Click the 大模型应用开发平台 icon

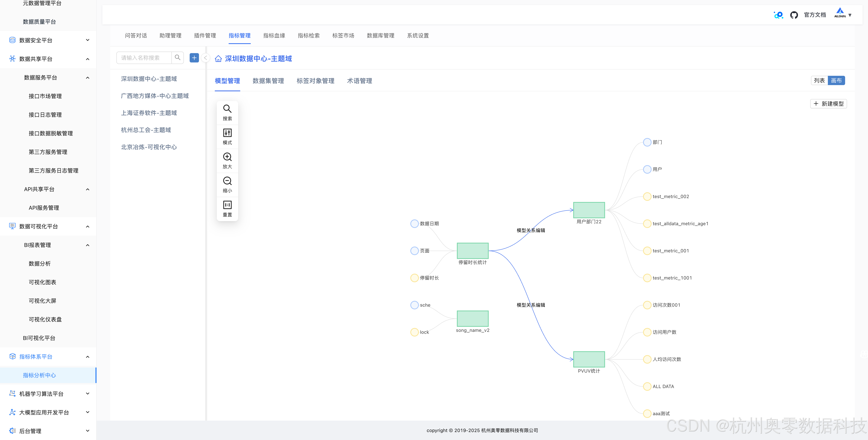(x=12, y=412)
